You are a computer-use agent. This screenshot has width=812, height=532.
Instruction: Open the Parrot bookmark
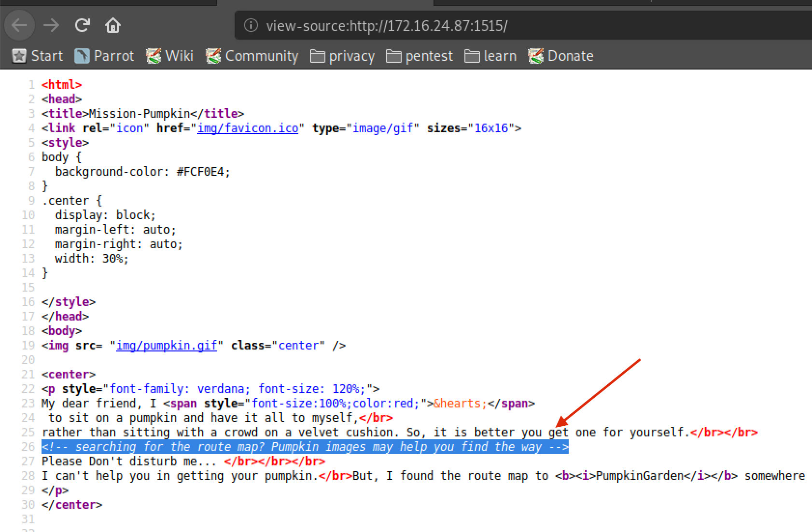pyautogui.click(x=105, y=56)
